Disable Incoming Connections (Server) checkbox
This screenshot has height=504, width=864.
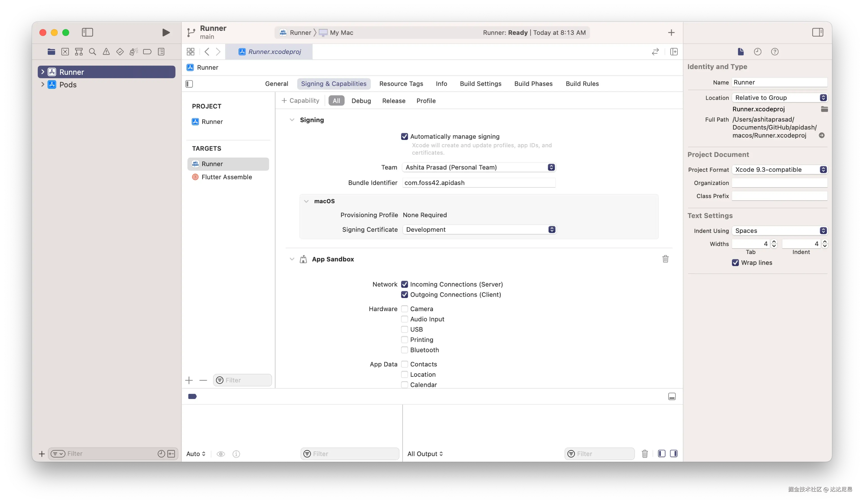[405, 284]
